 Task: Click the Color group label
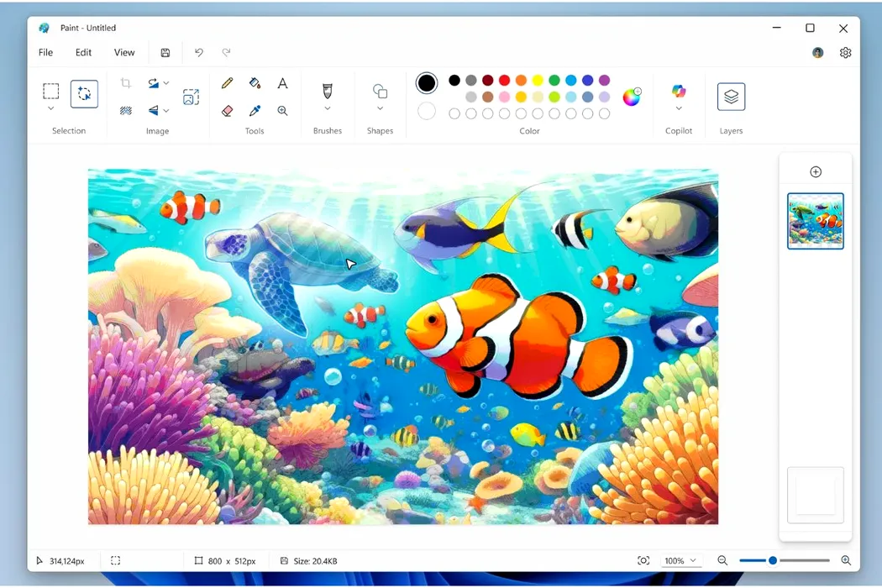[x=529, y=130]
